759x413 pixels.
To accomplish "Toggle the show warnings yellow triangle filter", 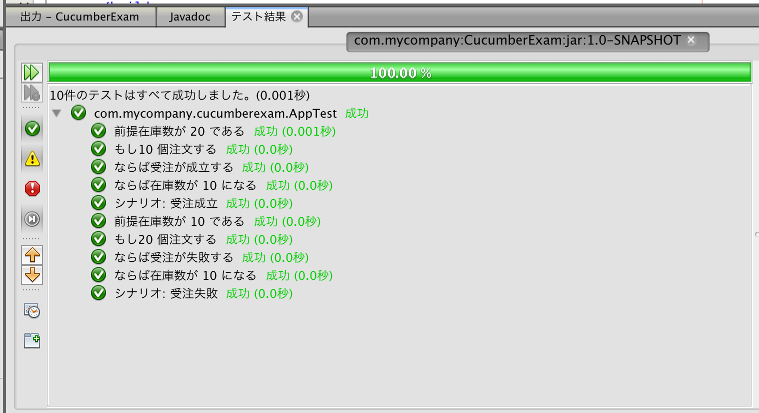I will point(32,158).
